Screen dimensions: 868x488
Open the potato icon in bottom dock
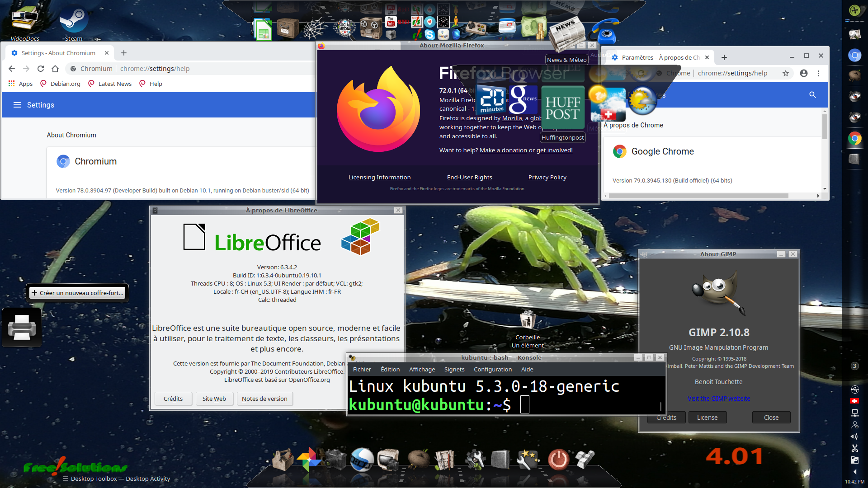tap(418, 459)
